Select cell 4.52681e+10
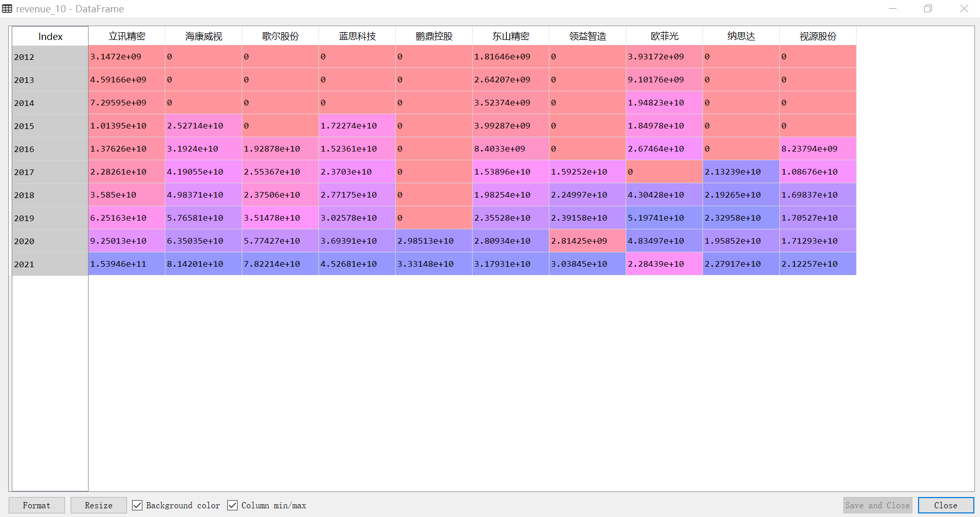The width and height of the screenshot is (980, 517). pos(357,264)
